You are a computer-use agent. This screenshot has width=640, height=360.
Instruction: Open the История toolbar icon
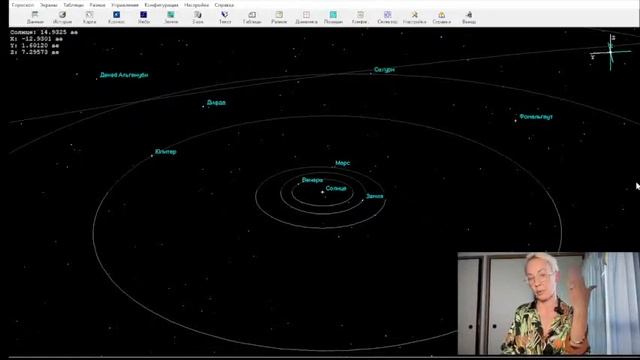coord(62,17)
